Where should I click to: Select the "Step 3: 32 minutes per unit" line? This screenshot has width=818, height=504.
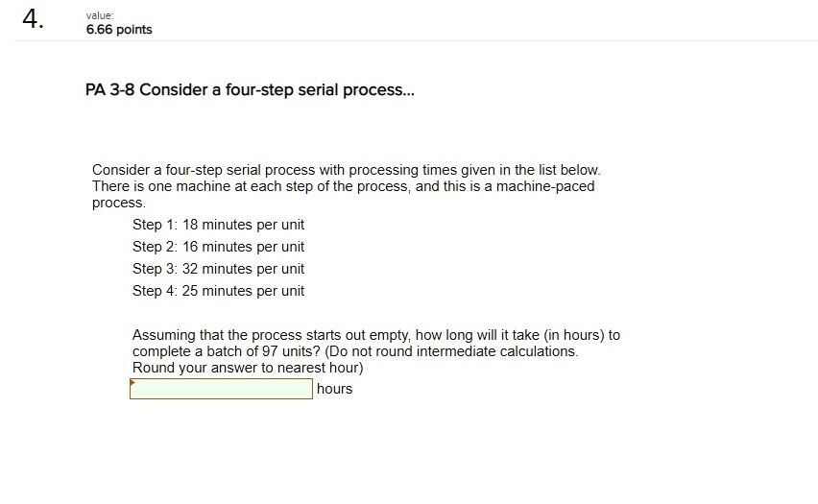218,269
